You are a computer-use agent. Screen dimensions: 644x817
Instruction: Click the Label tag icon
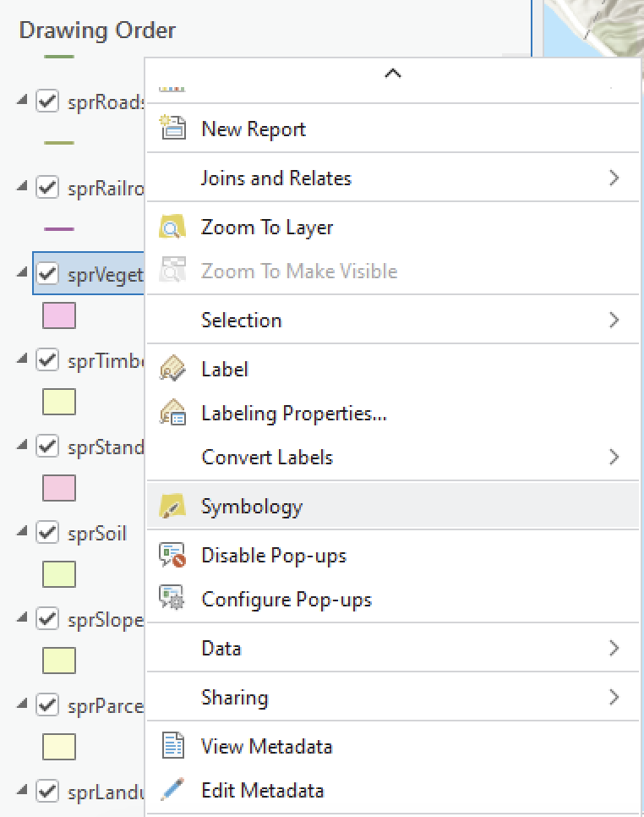coord(172,370)
